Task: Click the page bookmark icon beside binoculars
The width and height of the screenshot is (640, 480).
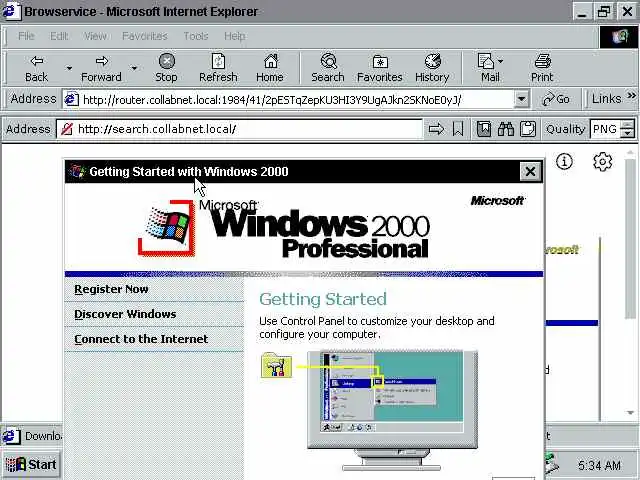Action: [484, 129]
